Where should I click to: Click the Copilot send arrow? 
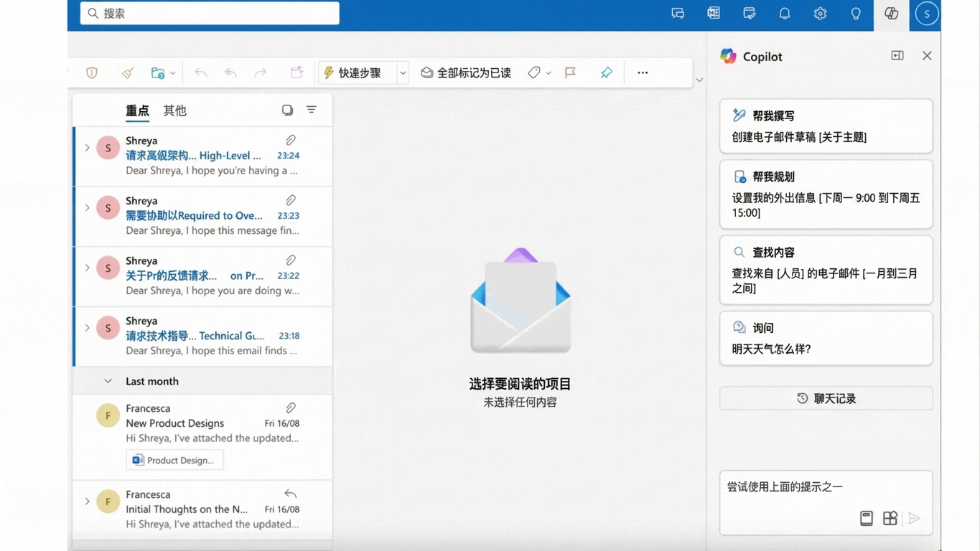[x=914, y=518]
